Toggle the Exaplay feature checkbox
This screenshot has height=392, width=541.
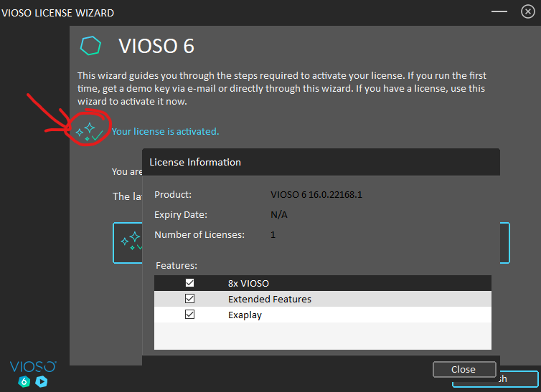189,315
